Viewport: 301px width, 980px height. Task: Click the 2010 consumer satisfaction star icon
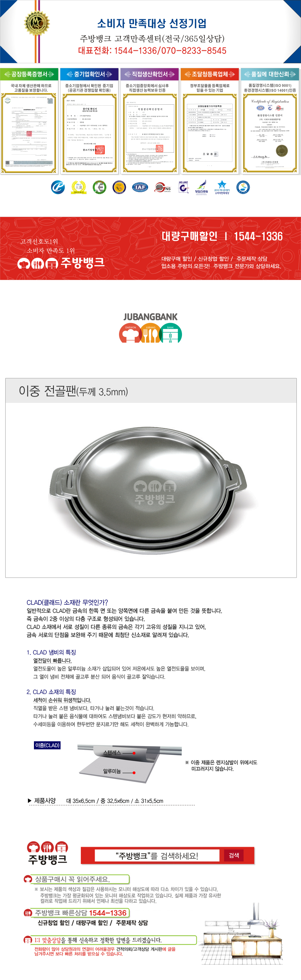[x=222, y=187]
